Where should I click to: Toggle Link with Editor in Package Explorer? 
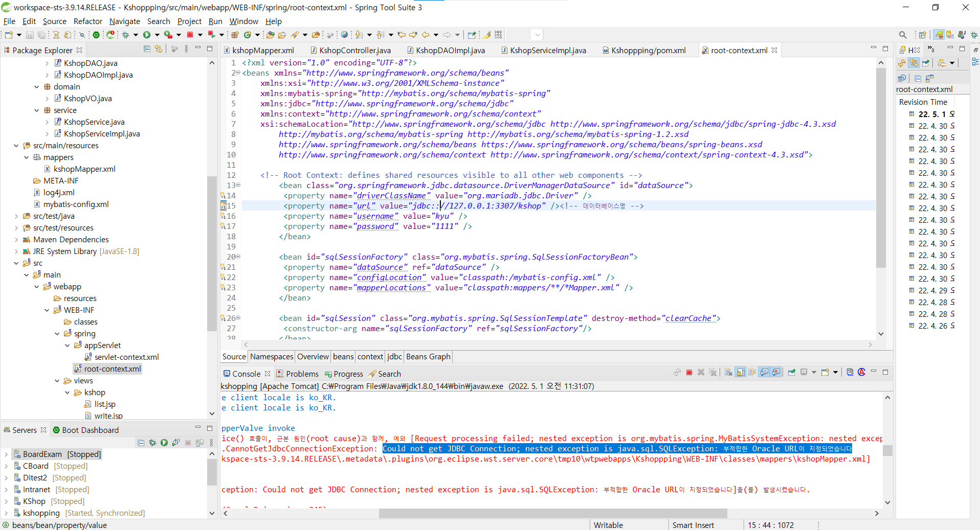pyautogui.click(x=159, y=49)
